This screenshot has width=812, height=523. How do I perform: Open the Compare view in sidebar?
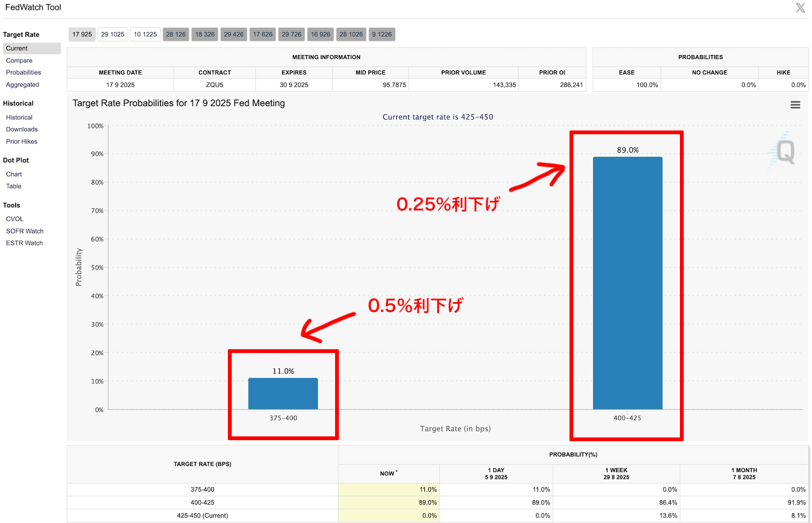pyautogui.click(x=19, y=61)
